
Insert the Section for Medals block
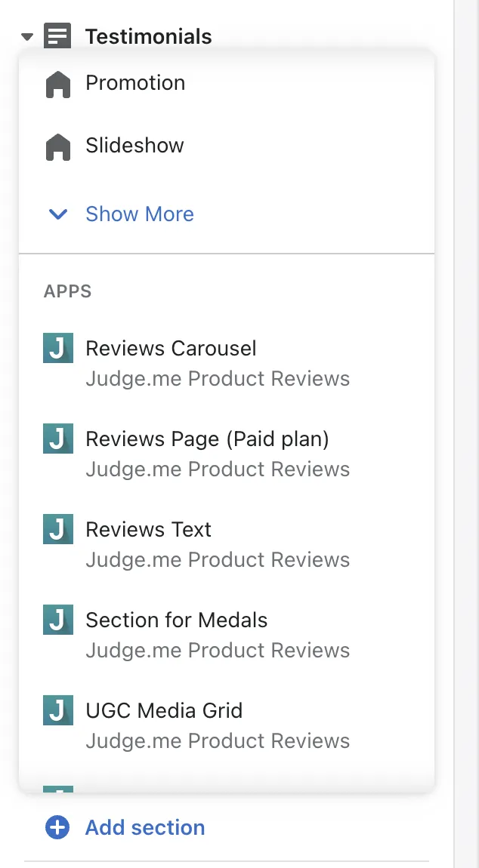coord(227,634)
